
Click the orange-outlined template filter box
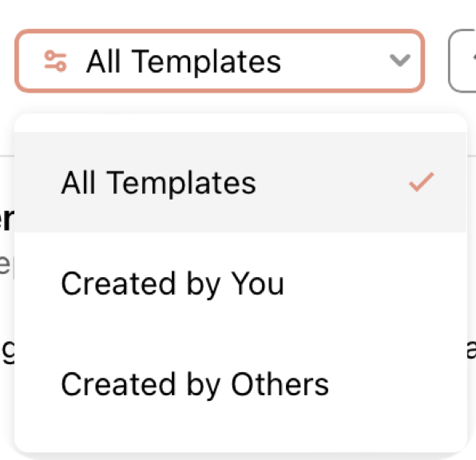click(x=220, y=61)
